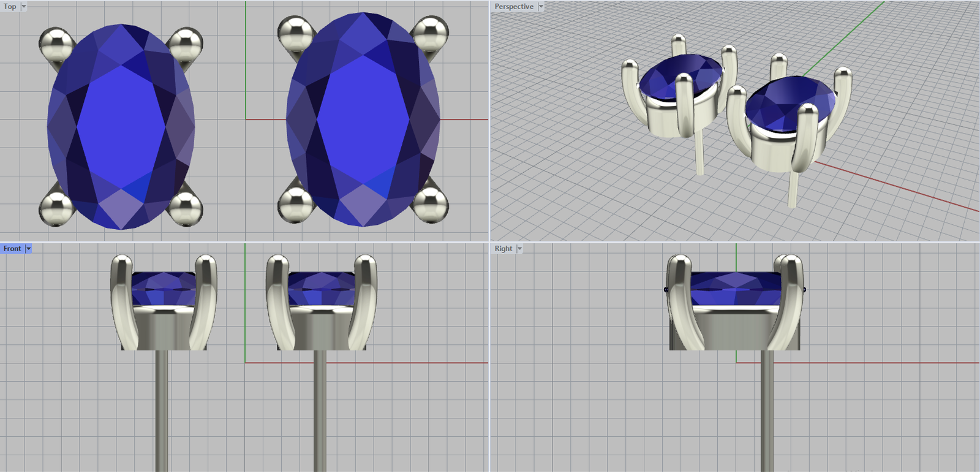The height and width of the screenshot is (473, 980).
Task: Select the earring post in the Right viewport
Action: click(x=767, y=411)
